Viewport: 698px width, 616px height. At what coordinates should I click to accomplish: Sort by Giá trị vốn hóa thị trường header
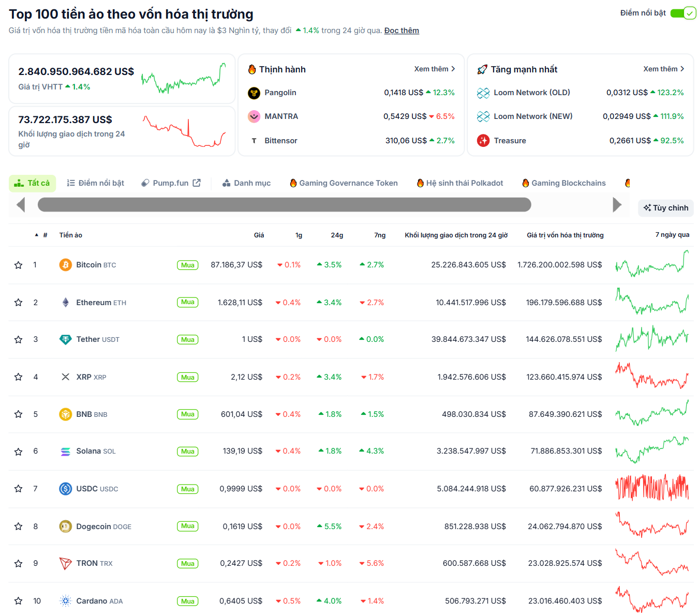(565, 235)
